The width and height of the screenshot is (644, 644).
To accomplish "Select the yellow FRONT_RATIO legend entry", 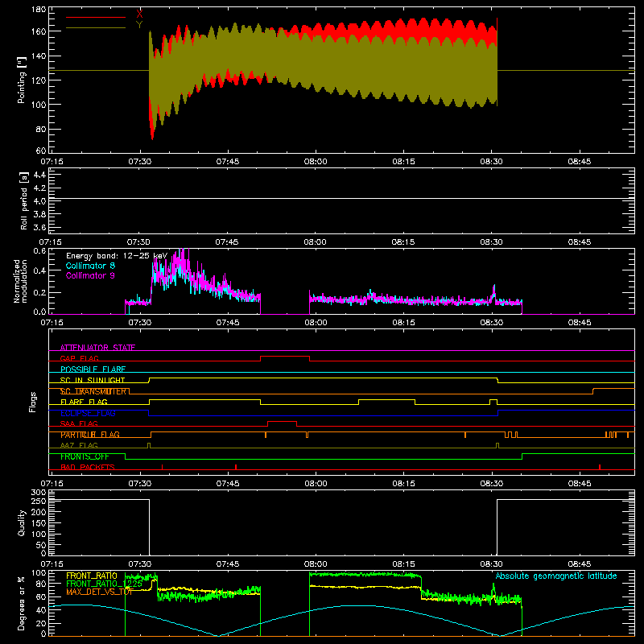I will point(92,576).
